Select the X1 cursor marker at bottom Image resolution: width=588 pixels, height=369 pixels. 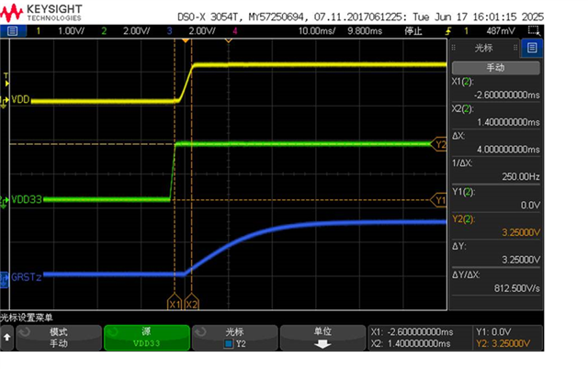click(x=175, y=302)
